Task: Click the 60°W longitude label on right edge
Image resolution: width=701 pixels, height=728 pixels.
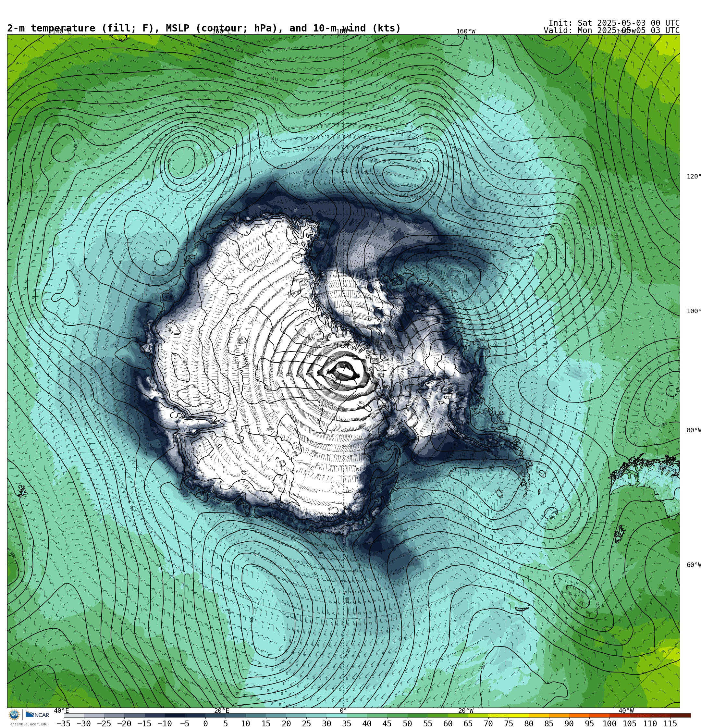Action: 693,565
